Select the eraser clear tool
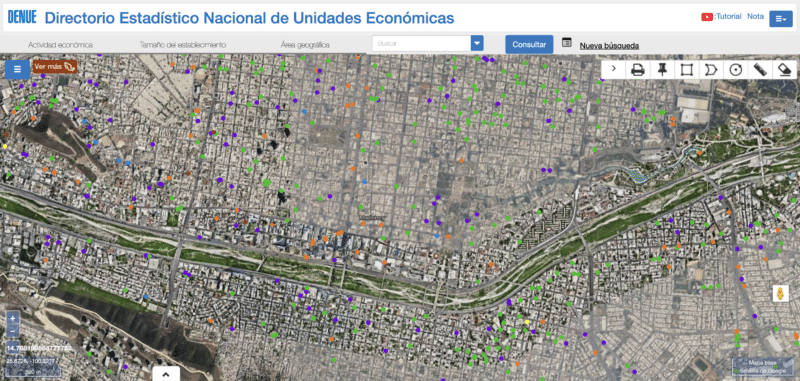 (784, 69)
